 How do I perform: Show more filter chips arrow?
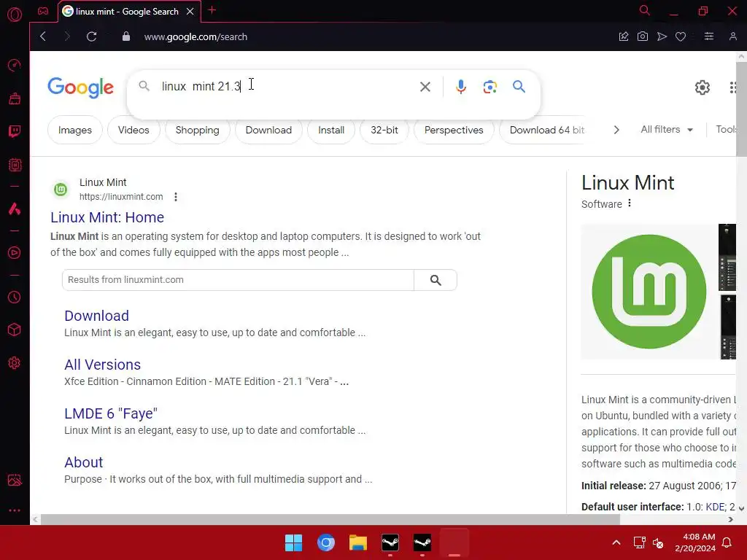[616, 130]
